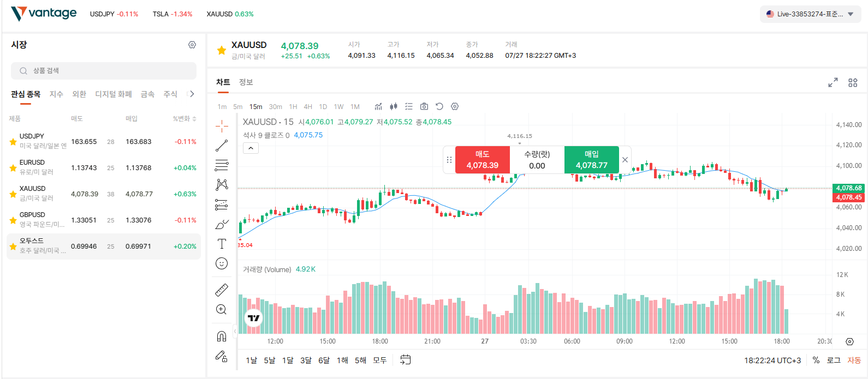Select the ruler measure tool
Image resolution: width=868 pixels, height=379 pixels.
coord(222,290)
